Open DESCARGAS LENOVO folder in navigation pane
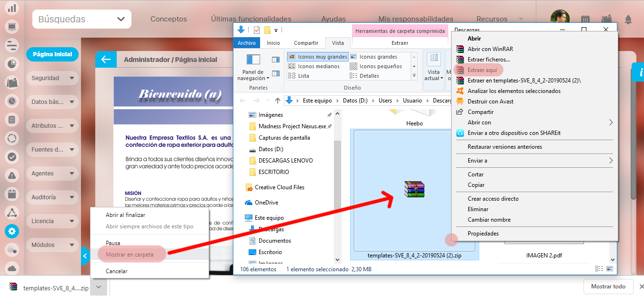644x297 pixels. click(285, 161)
